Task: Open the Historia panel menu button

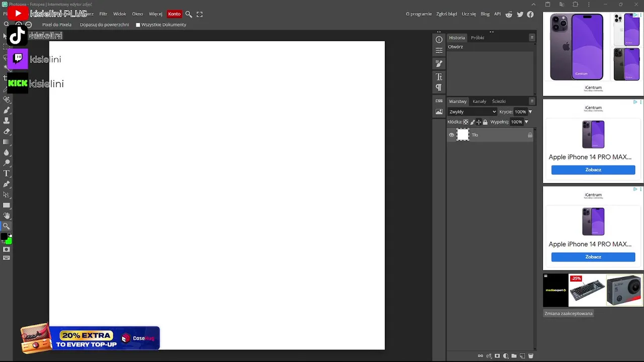Action: [x=532, y=38]
